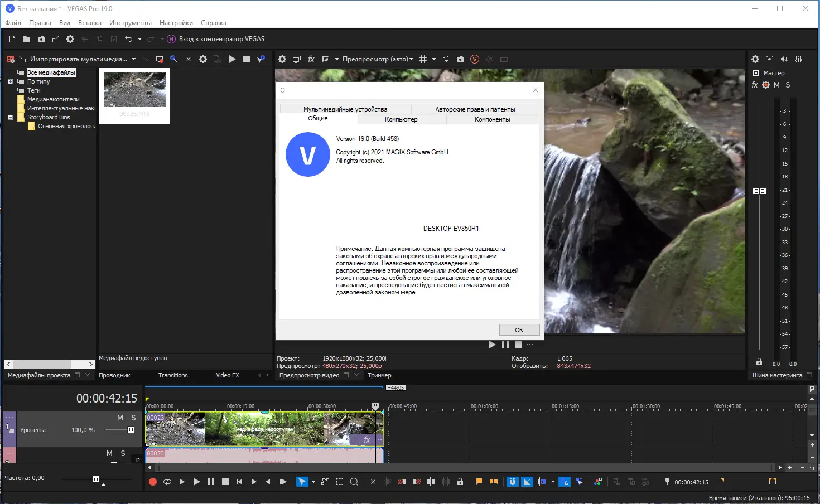The image size is (820, 504).
Task: Collapse the Storyboard Bins tree node
Action: (x=10, y=117)
